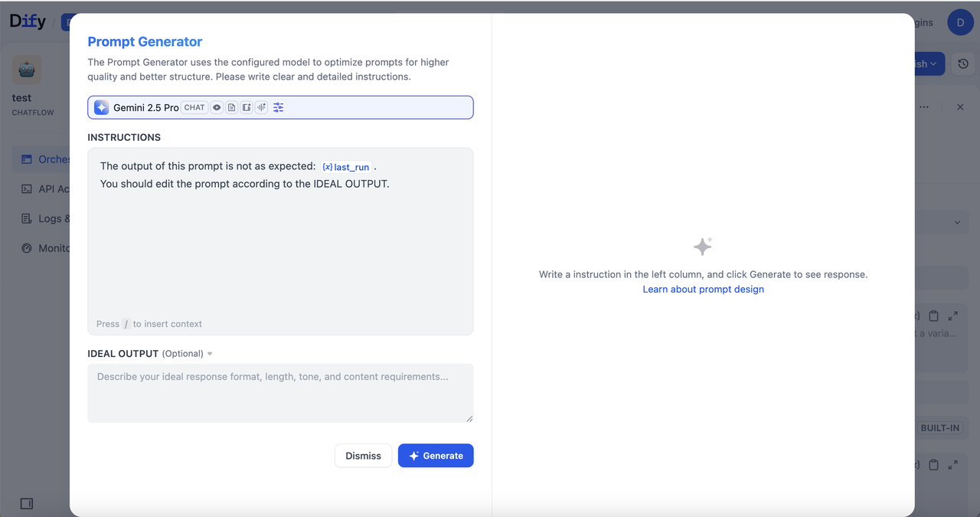Open the Gemini 2.5 Pro model selector
This screenshot has height=517, width=980.
click(x=145, y=108)
